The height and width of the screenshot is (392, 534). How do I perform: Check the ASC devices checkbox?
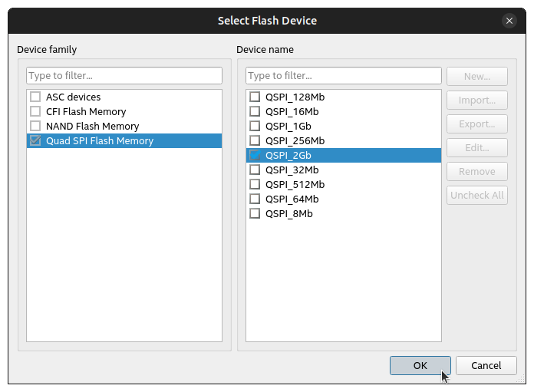pos(35,97)
